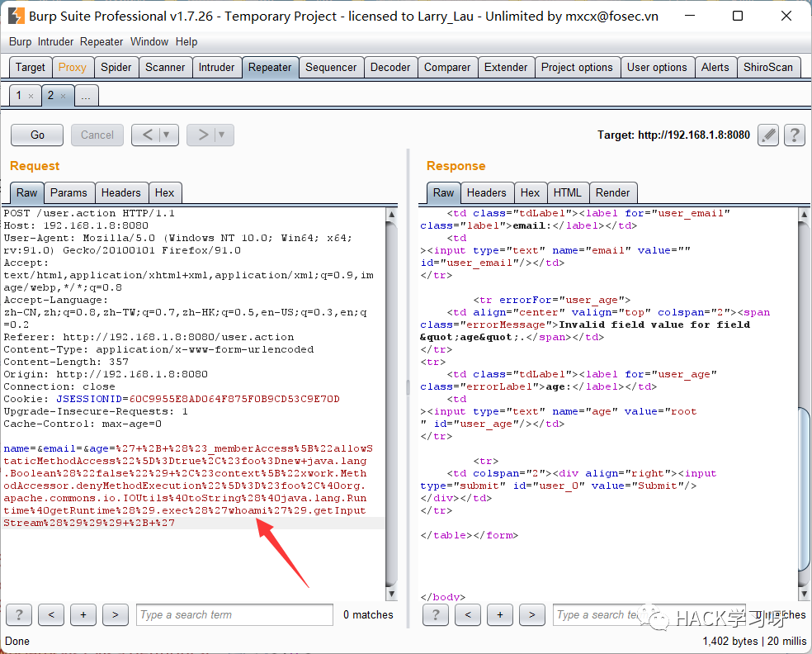Image resolution: width=812 pixels, height=654 pixels.
Task: Close Repeater tab 2
Action: 64,96
